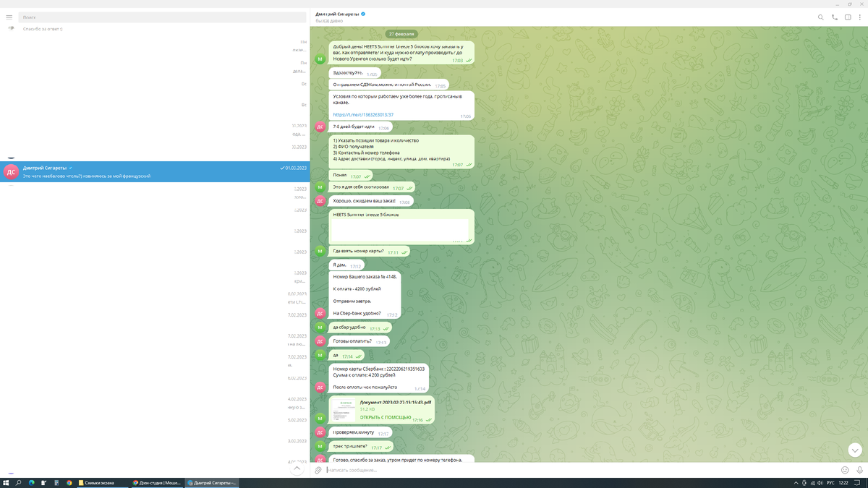The image size is (868, 488).
Task: Click the message Проверяем,минуту
Action: pyautogui.click(x=360, y=432)
